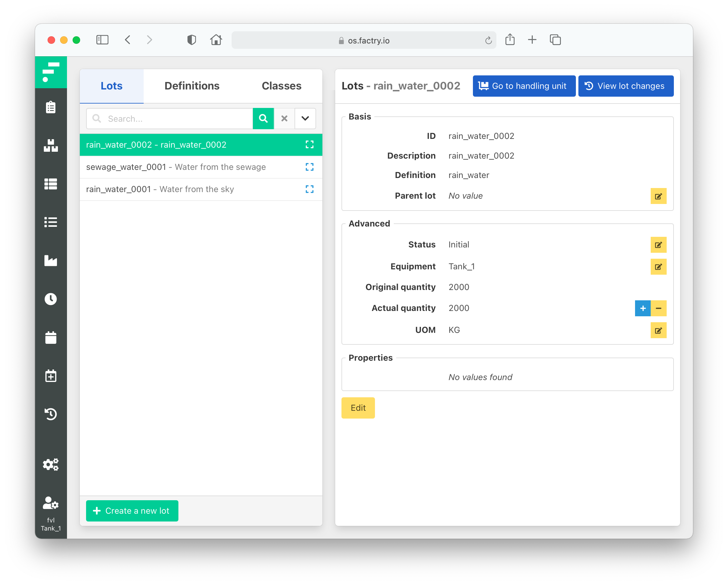
Task: Toggle the browser sidebar panel
Action: coord(102,40)
